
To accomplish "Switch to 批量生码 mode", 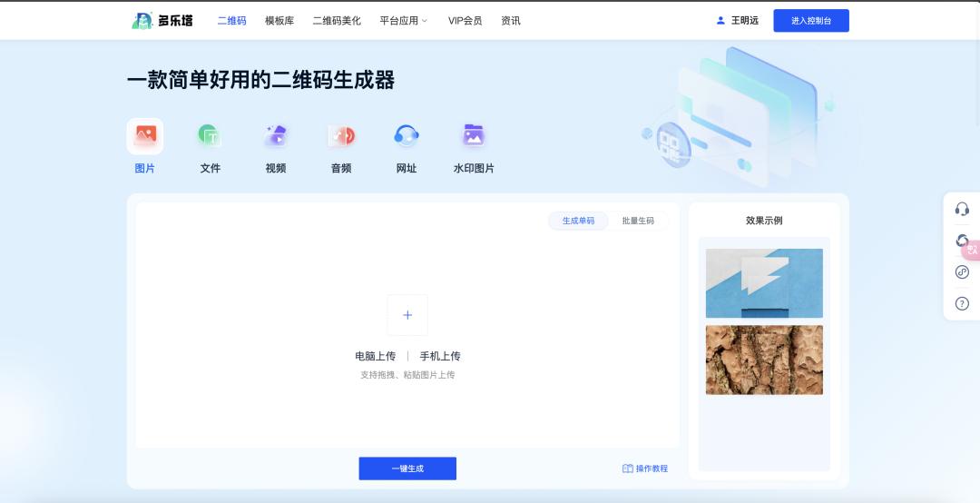I will [638, 221].
